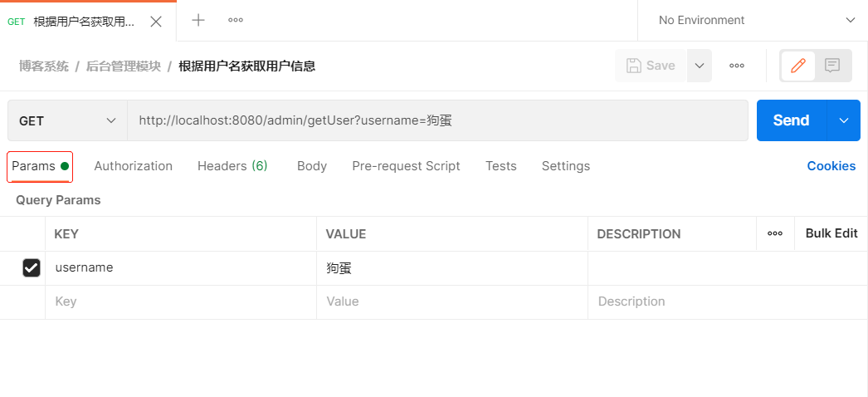Open the GET method dropdown

(x=67, y=120)
